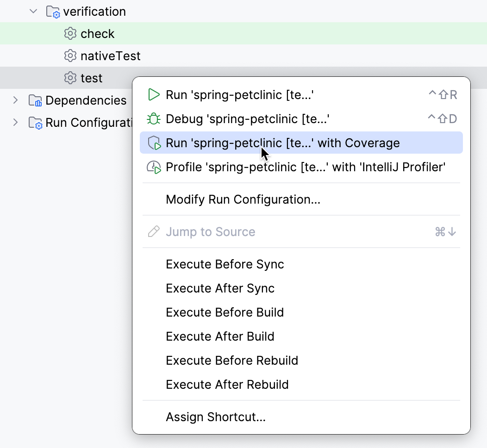Expand the Run Configurations node

14,123
